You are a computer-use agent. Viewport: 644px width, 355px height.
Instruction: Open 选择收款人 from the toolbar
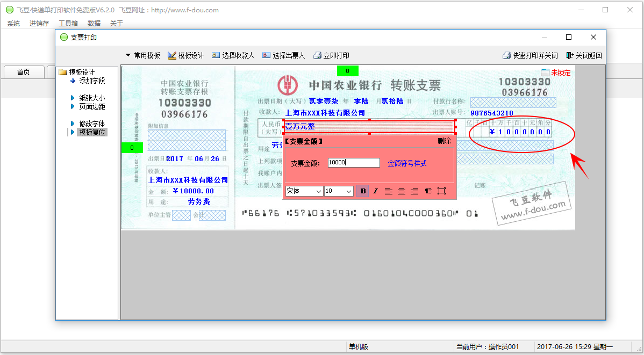(x=233, y=55)
